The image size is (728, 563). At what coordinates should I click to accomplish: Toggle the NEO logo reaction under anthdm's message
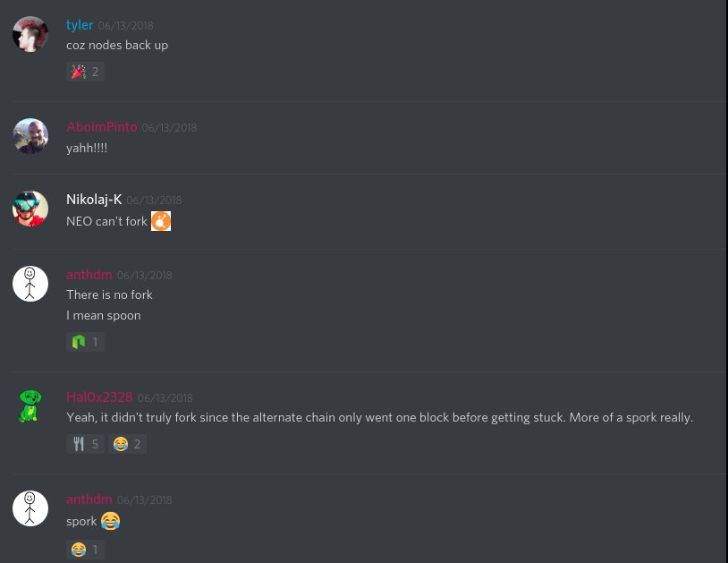85,342
